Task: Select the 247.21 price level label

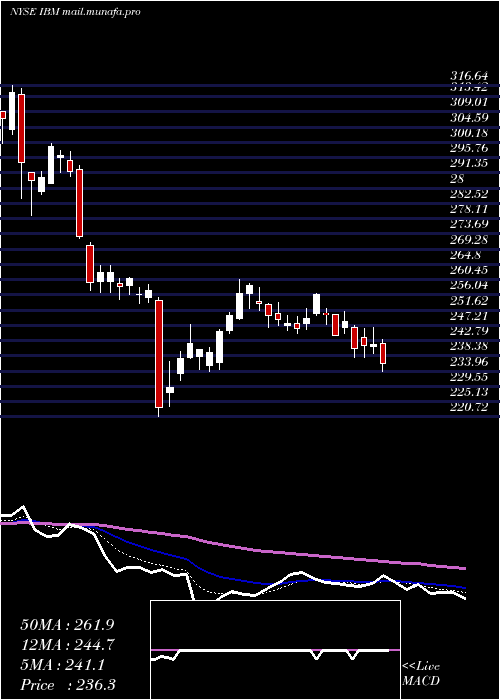Action: [469, 317]
